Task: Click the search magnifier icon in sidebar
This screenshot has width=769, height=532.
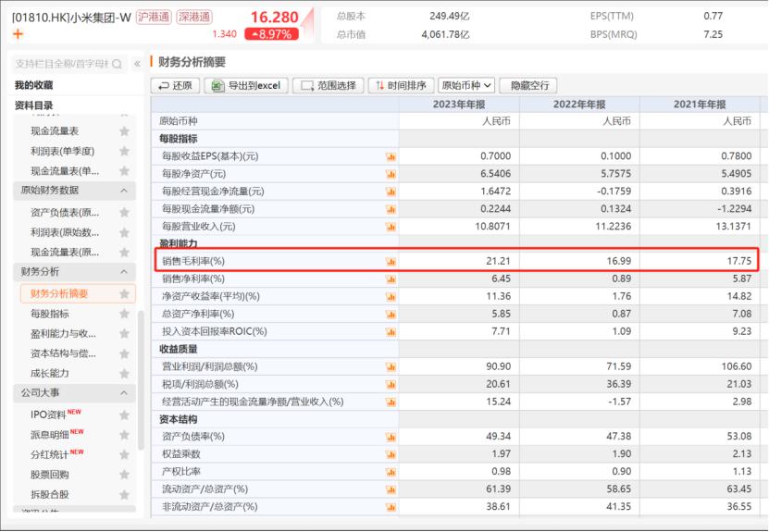Action: 117,64
